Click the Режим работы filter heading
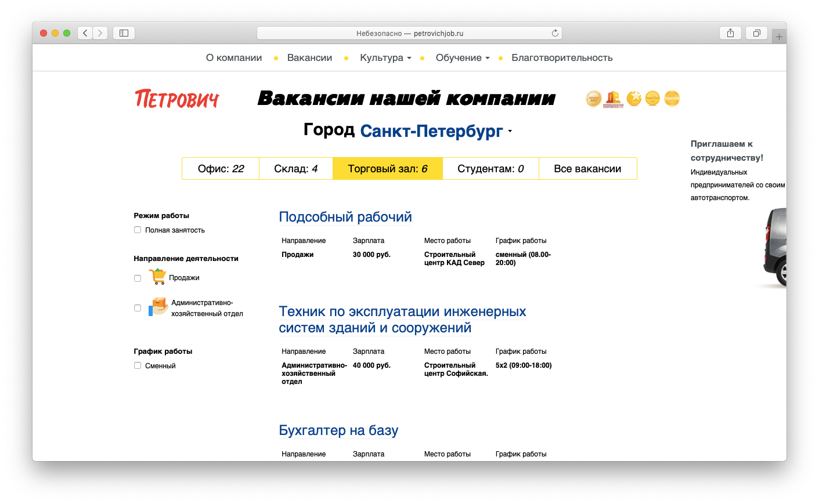The image size is (819, 504). (x=161, y=216)
